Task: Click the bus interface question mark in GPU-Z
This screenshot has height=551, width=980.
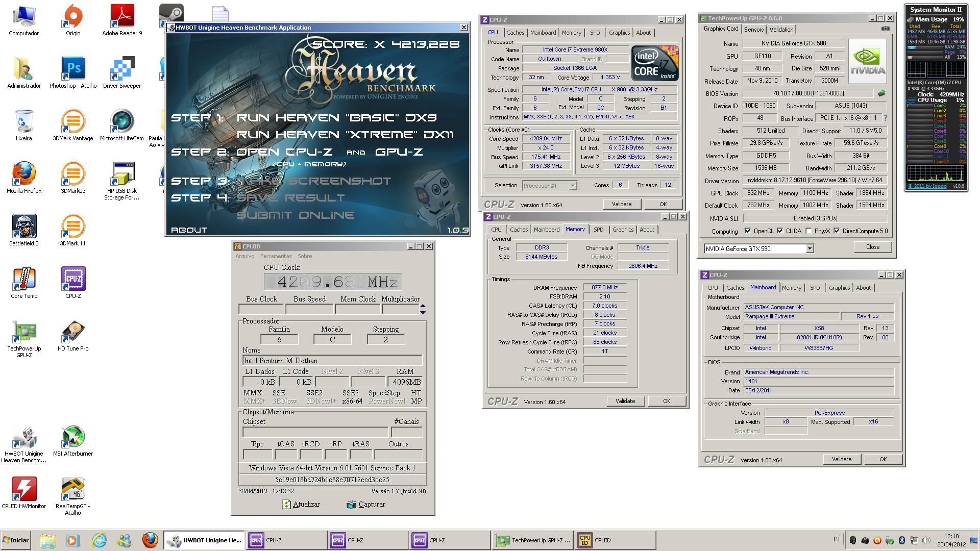Action: tap(886, 118)
